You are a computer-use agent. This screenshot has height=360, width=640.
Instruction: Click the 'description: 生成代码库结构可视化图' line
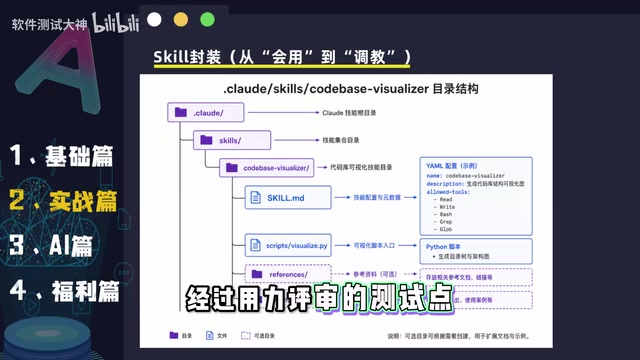(476, 184)
